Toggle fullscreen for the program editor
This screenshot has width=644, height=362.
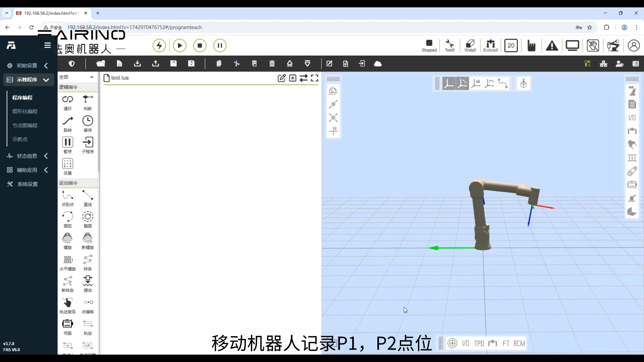click(314, 78)
